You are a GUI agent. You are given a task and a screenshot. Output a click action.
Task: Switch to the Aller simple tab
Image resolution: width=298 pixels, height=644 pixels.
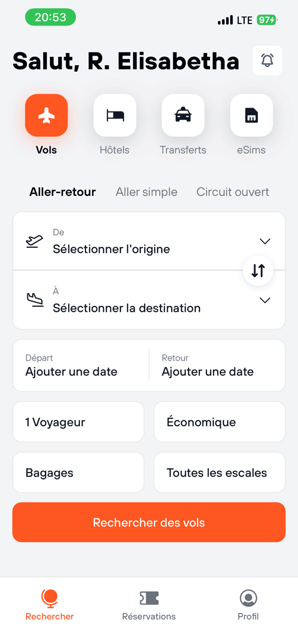pos(146,192)
